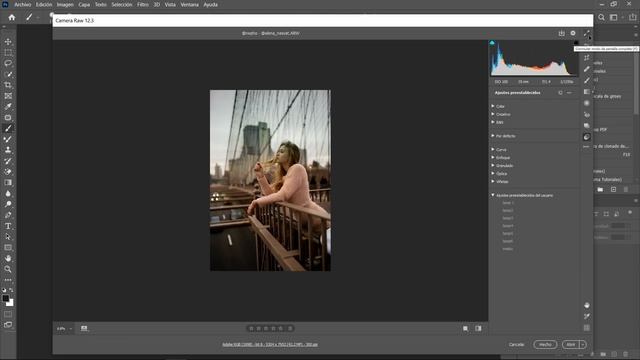Expand the Óptica preset group
Screen dimensions: 640x360
493,173
